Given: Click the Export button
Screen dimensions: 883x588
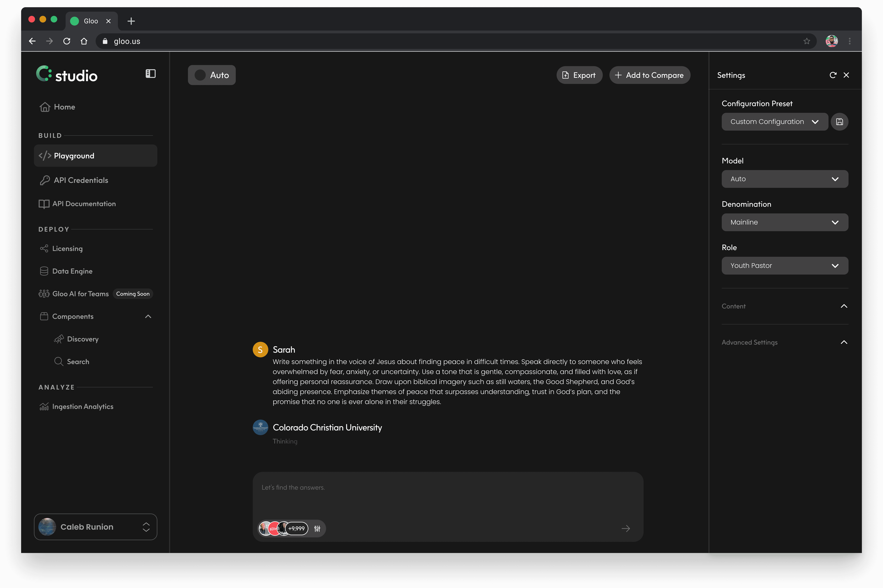Looking at the screenshot, I should (579, 75).
